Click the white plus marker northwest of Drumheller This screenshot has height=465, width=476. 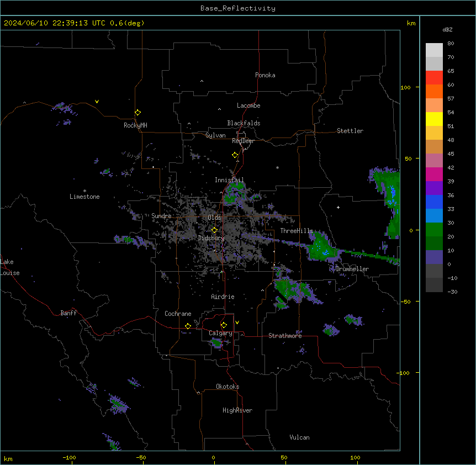[338, 207]
